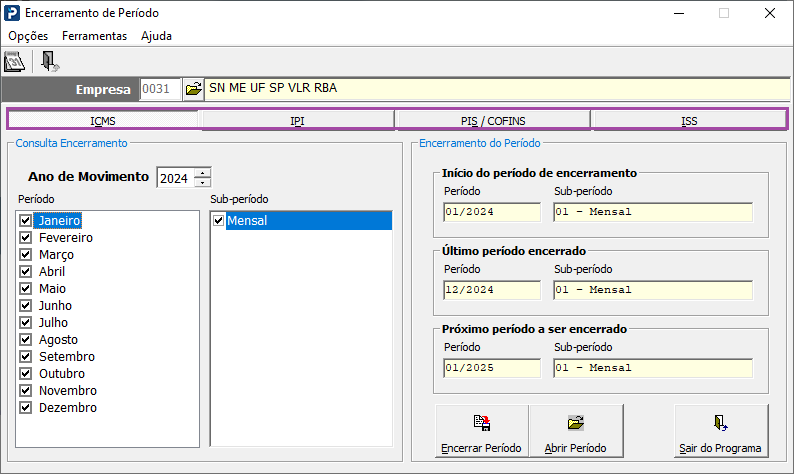Viewport: 794px width, 475px height.
Task: Click Último período encerrado field 12/2024
Action: 492,290
